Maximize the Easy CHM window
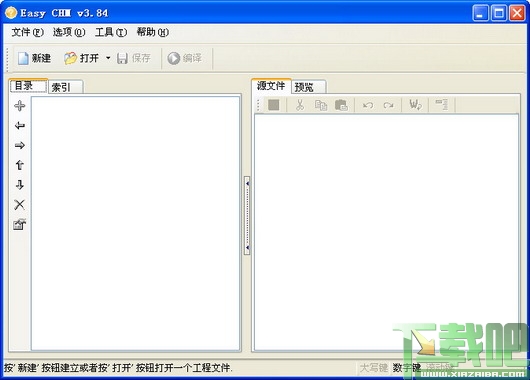The height and width of the screenshot is (380, 530). click(x=499, y=13)
